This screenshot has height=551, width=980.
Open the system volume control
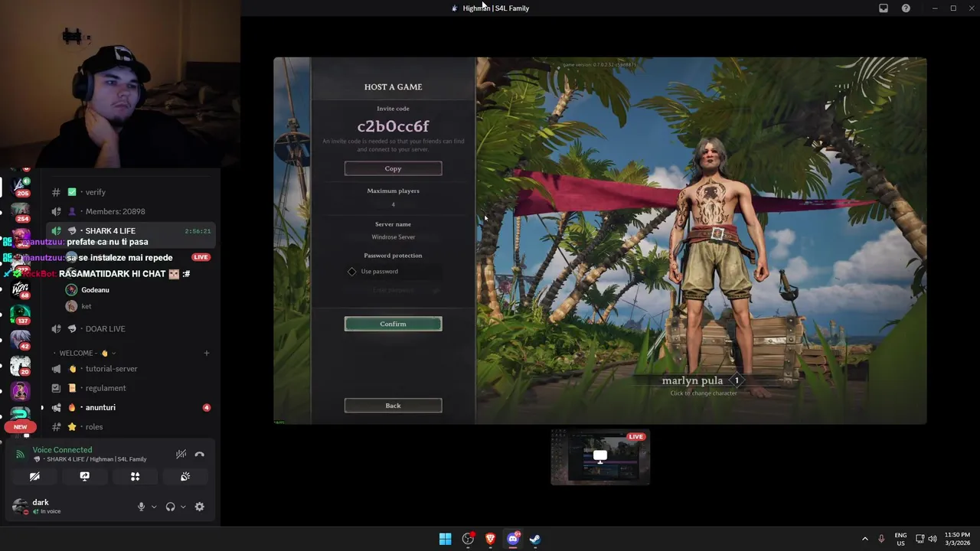tap(933, 539)
